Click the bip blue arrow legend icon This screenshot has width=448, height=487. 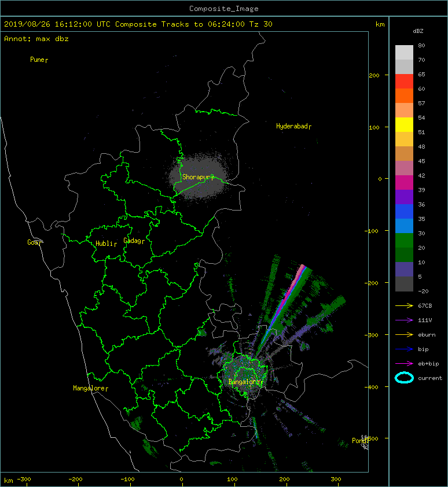[404, 349]
